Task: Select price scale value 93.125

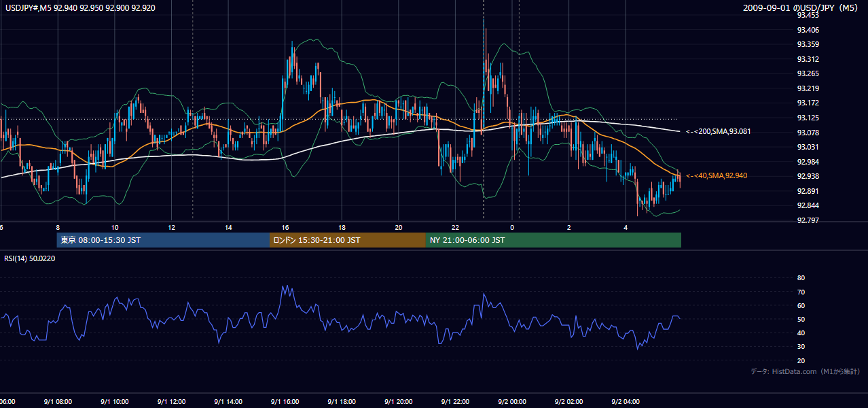Action: (x=808, y=118)
